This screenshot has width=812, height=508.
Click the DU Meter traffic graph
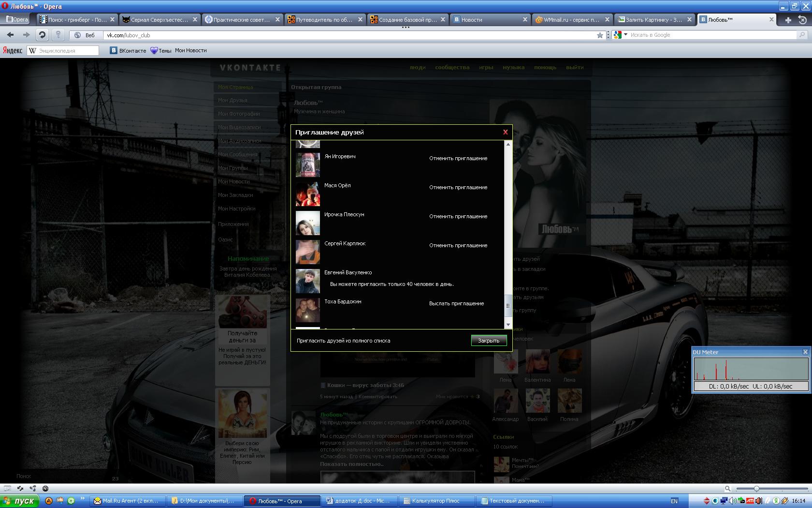coord(751,369)
